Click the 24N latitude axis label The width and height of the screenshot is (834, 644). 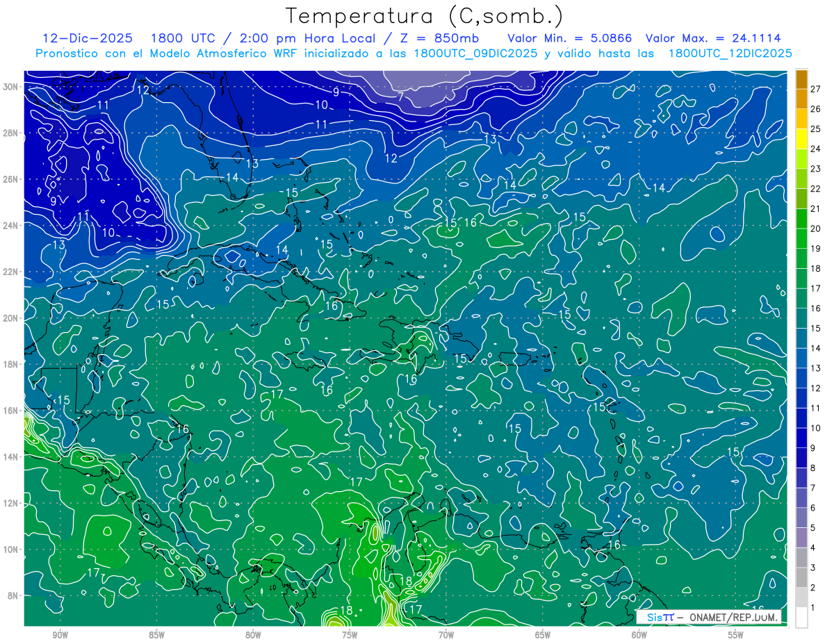[12, 225]
